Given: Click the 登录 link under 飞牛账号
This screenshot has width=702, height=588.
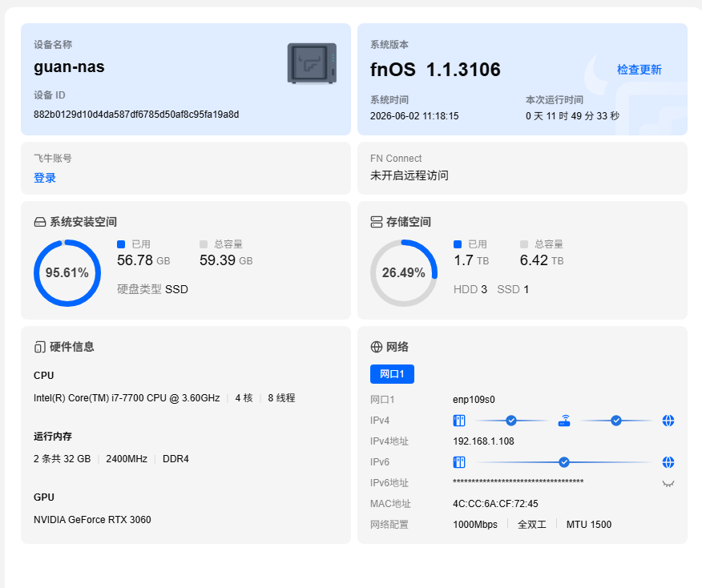Looking at the screenshot, I should 45,178.
